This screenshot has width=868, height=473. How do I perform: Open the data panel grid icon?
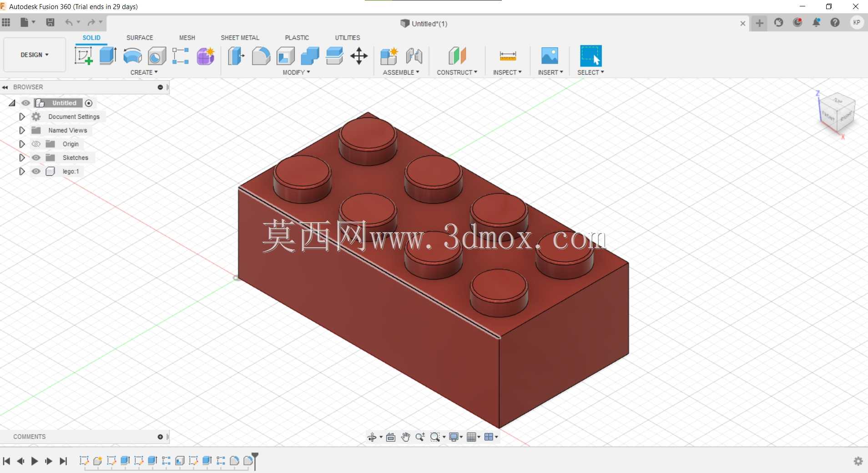[6, 22]
